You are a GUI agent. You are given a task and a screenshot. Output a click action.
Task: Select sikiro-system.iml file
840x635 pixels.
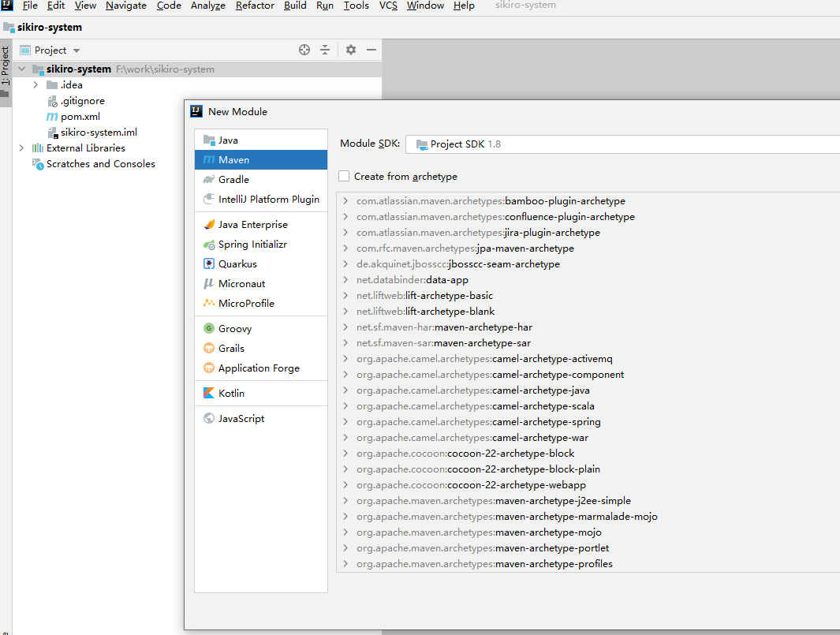click(99, 133)
